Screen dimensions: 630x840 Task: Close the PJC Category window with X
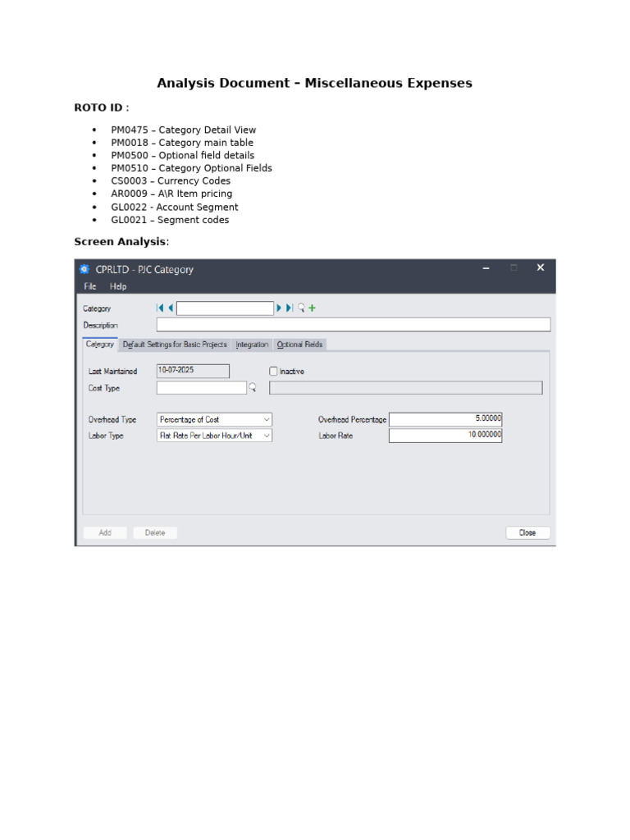[x=541, y=267]
